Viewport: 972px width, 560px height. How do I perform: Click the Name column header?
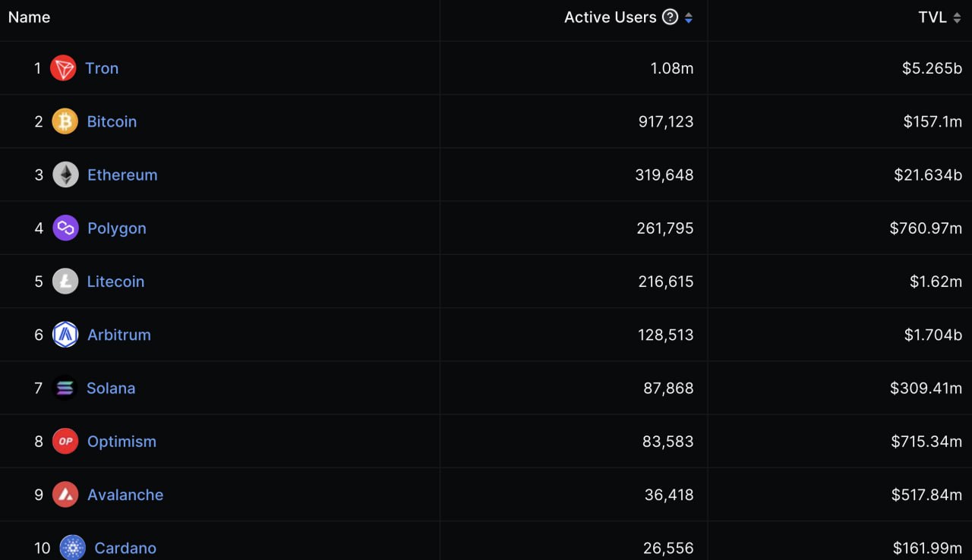[x=29, y=17]
